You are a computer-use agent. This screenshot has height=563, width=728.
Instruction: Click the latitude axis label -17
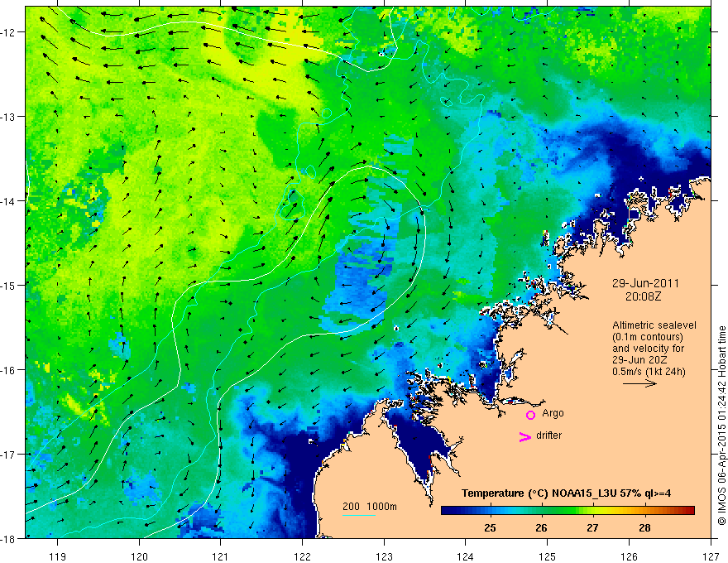[x=8, y=455]
